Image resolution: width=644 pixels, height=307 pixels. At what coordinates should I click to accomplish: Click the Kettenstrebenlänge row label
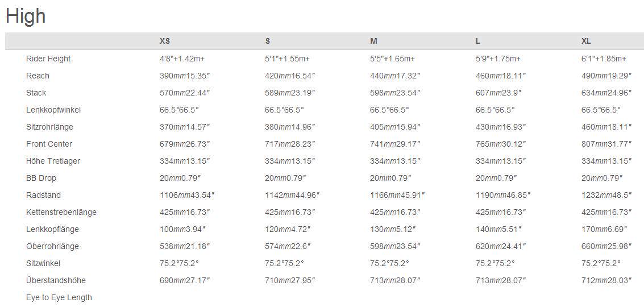(x=61, y=212)
